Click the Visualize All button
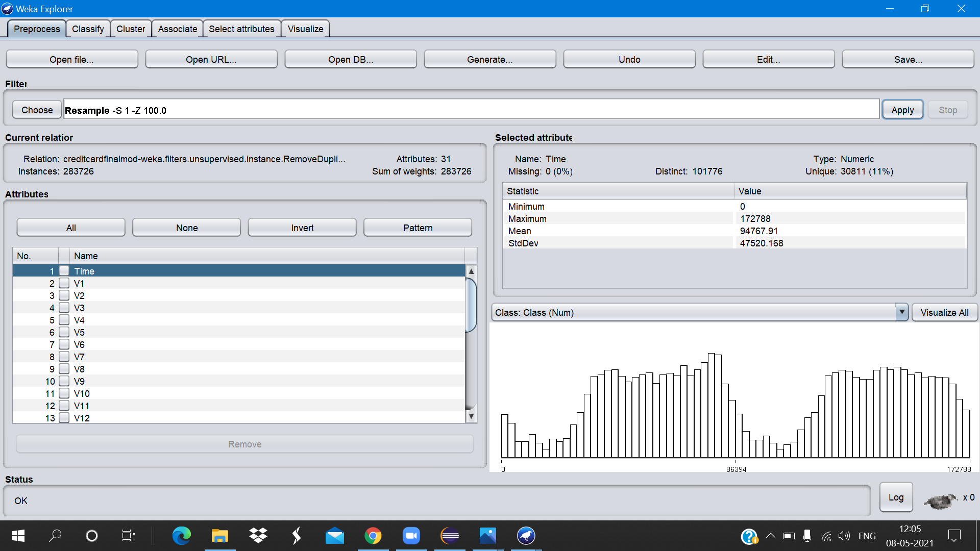The height and width of the screenshot is (551, 980). [x=944, y=312]
